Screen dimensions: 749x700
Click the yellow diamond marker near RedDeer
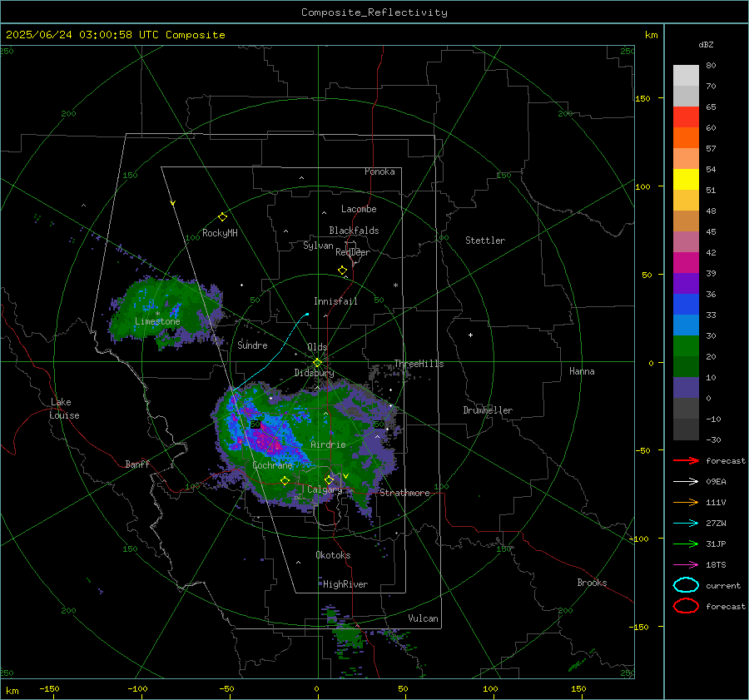pyautogui.click(x=343, y=271)
